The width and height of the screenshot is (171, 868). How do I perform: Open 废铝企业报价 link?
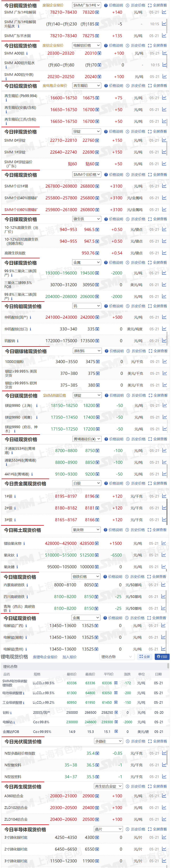pyautogui.click(x=53, y=45)
